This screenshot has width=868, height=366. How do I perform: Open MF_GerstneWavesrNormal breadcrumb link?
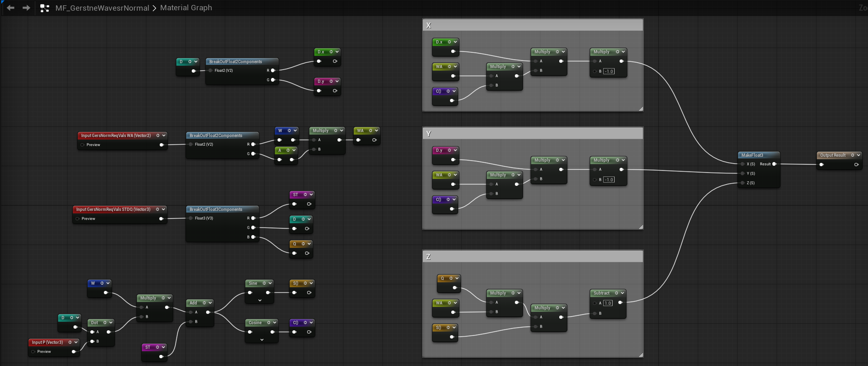[102, 8]
